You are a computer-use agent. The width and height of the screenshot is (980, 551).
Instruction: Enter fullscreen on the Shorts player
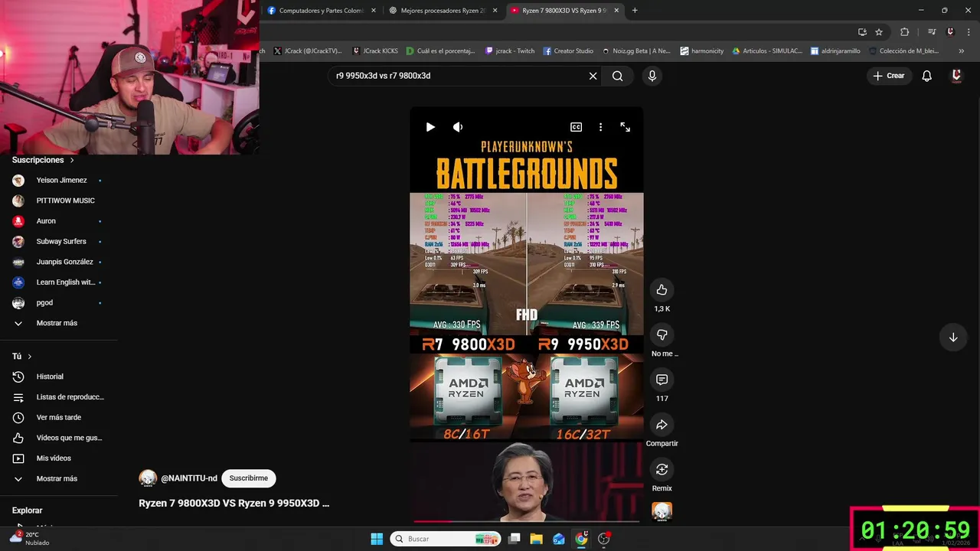[x=625, y=127]
